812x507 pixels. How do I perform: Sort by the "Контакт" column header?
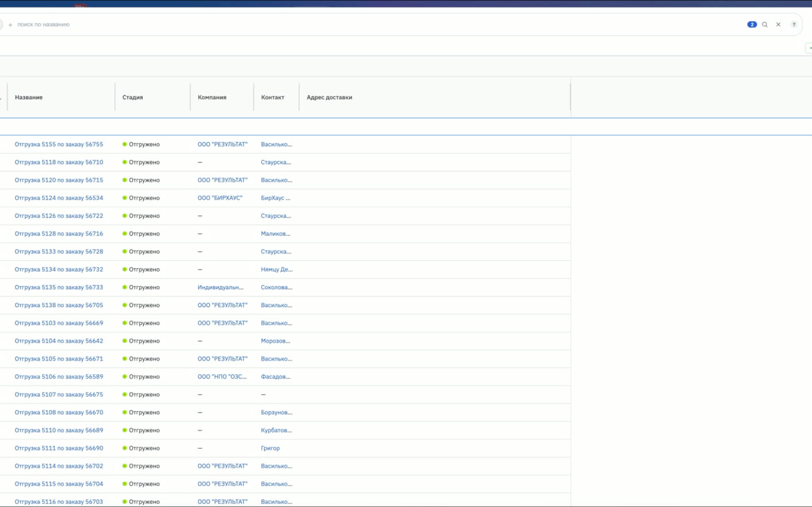pyautogui.click(x=272, y=97)
